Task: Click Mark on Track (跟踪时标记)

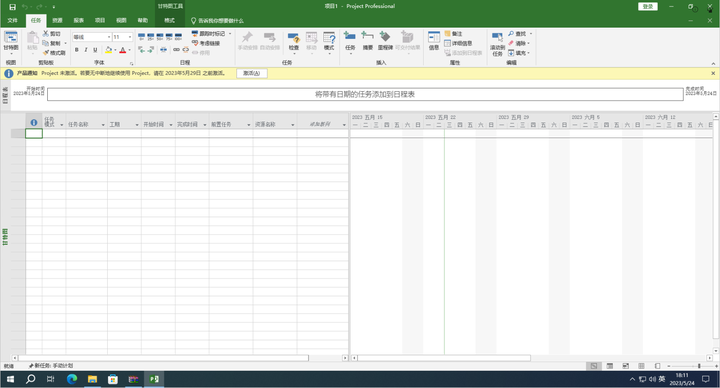Action: (208, 34)
